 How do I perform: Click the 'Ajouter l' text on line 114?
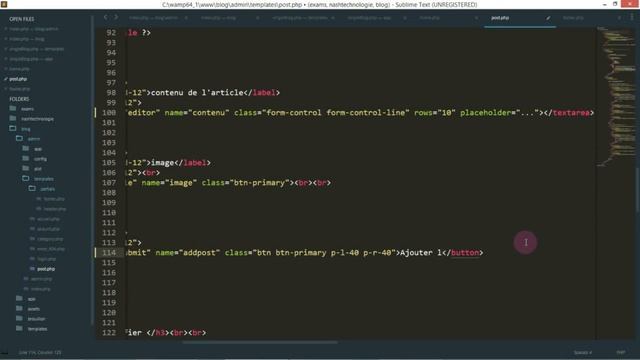[x=421, y=253]
